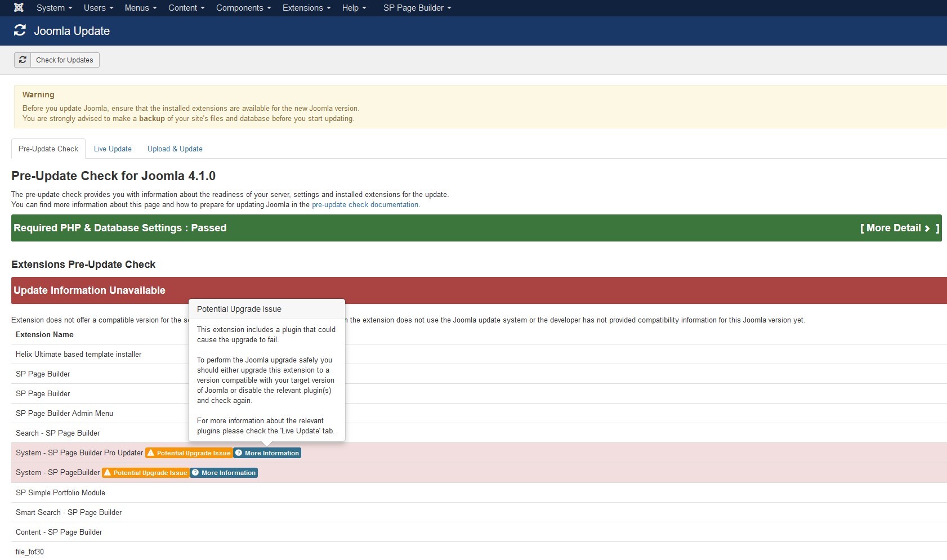Open the Components dropdown menu
Image resolution: width=947 pixels, height=560 pixels.
click(x=244, y=8)
